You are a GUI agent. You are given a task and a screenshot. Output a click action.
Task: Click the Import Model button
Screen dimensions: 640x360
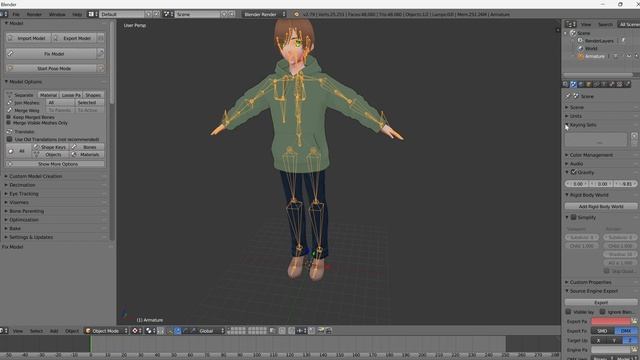[x=28, y=38]
